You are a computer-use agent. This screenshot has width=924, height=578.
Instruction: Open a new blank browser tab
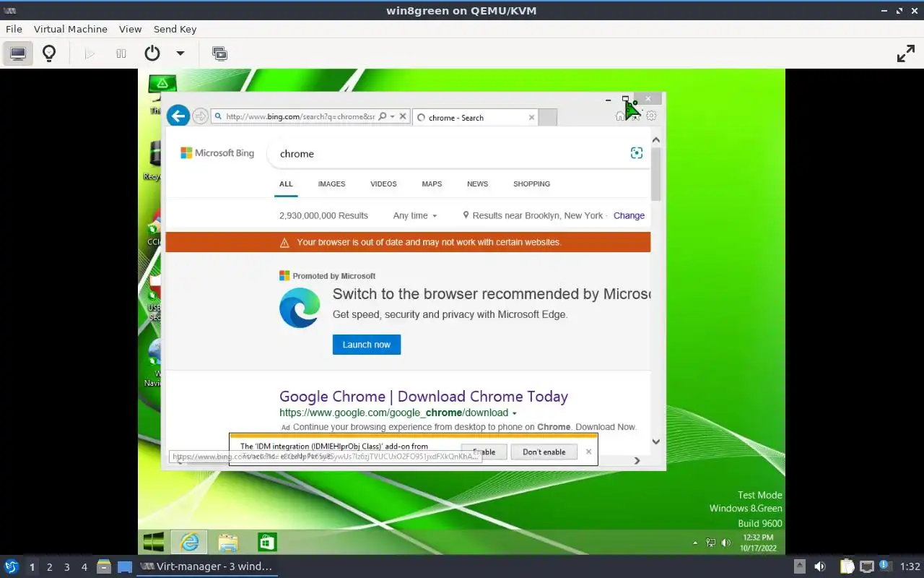pos(548,117)
